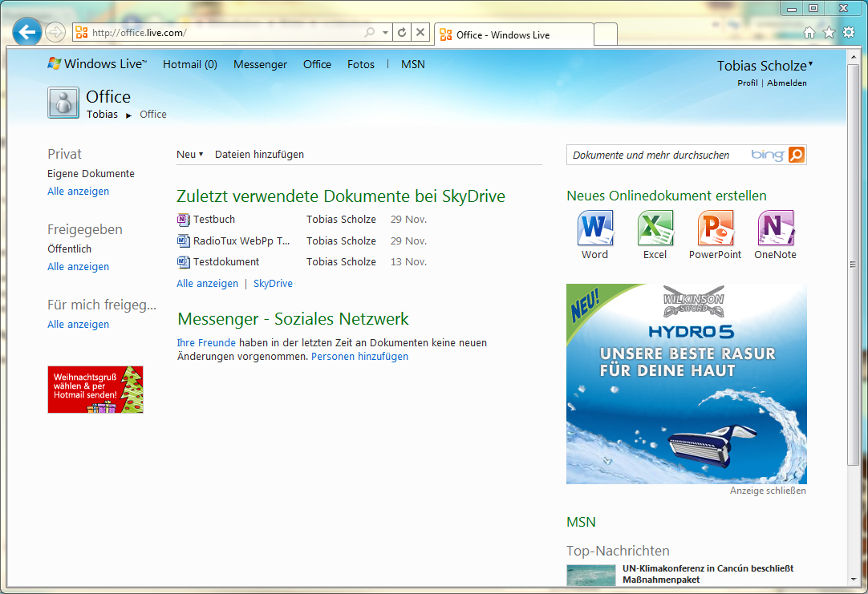The height and width of the screenshot is (594, 868).
Task: Click the Ihre Freunde link
Action: click(x=206, y=343)
